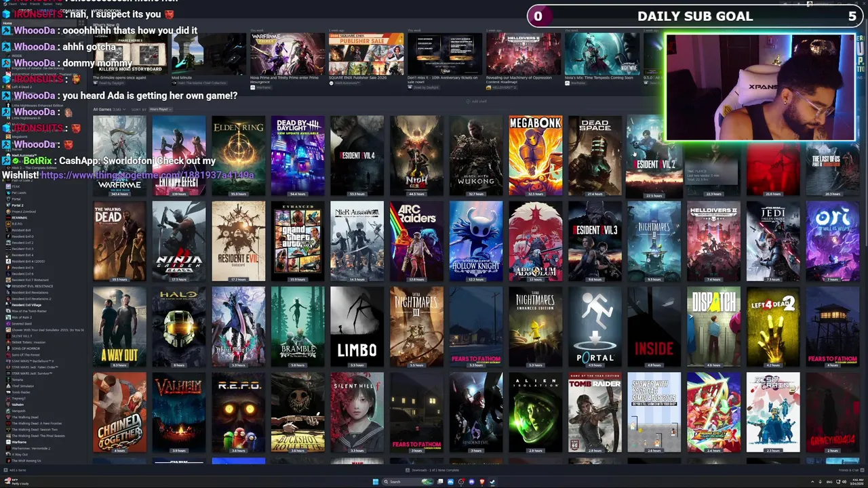Open Grand Theft Auto V cover
Screen dimensions: 868x488
(x=298, y=241)
